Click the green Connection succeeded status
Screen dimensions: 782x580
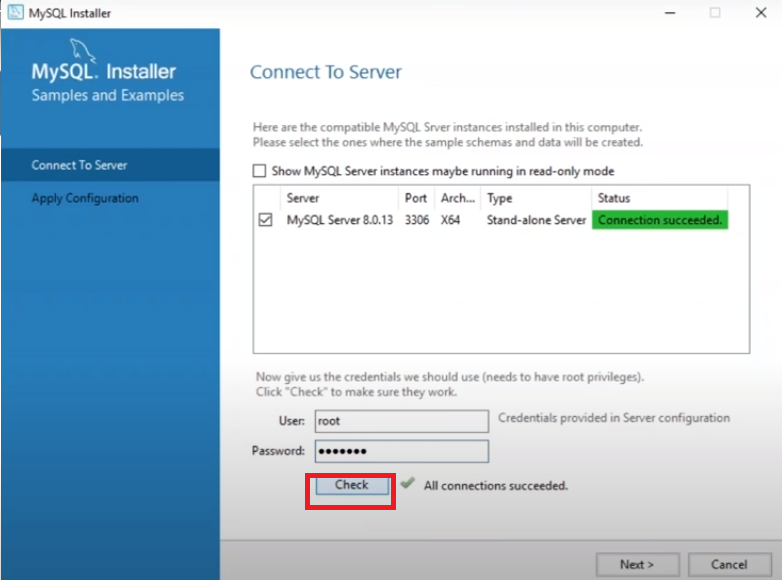pos(659,220)
